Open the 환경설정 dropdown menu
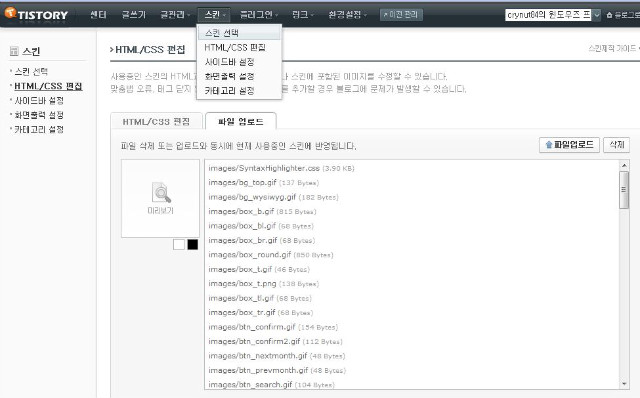The width and height of the screenshot is (640, 398). pyautogui.click(x=348, y=15)
